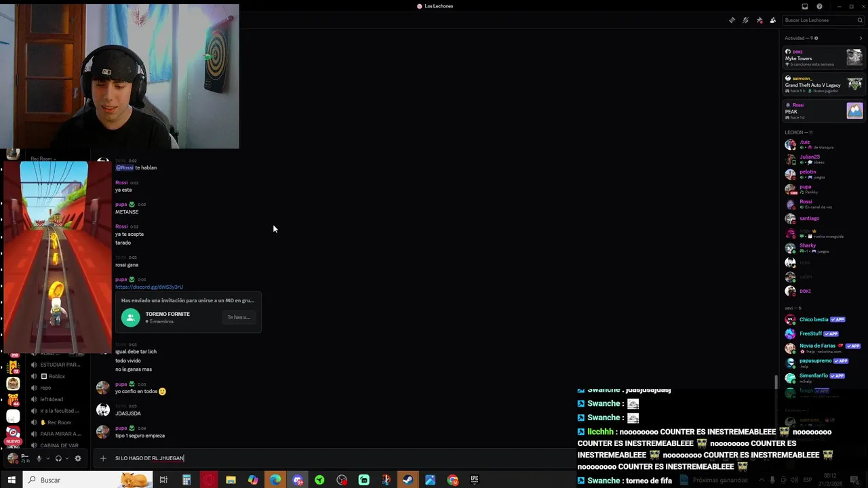The width and height of the screenshot is (868, 488).
Task: Open FreeStuff bot profile
Action: pos(823,333)
